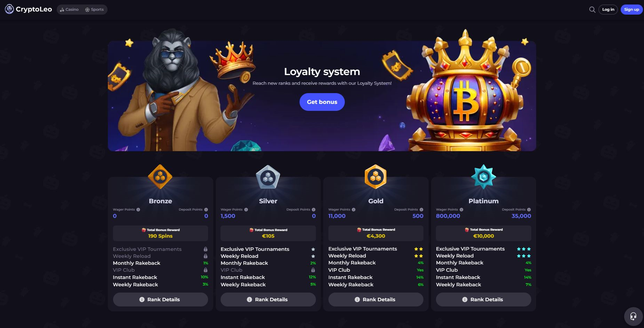644x328 pixels.
Task: Click the Sign up button
Action: 631,9
